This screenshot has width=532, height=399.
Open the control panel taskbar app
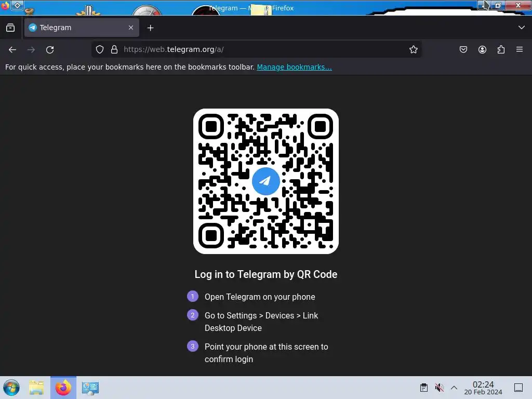coord(90,388)
